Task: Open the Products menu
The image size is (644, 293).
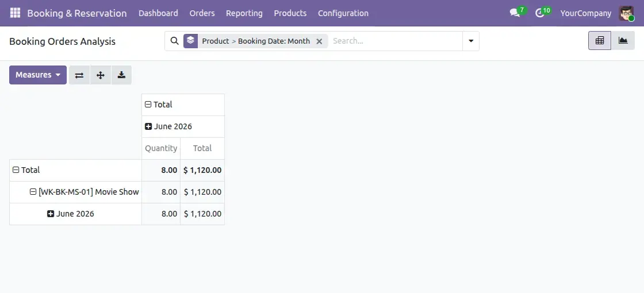Action: 290,13
